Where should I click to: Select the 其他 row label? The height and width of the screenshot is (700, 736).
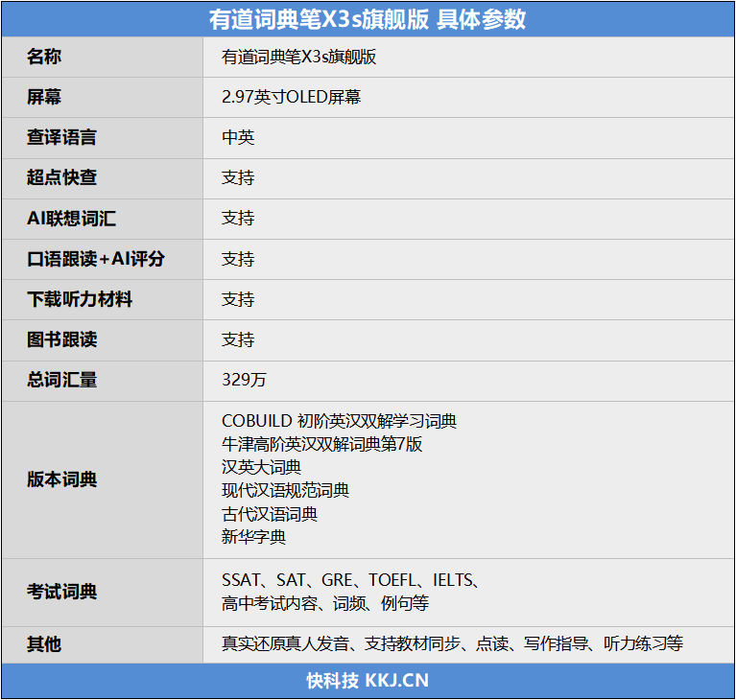[x=44, y=644]
